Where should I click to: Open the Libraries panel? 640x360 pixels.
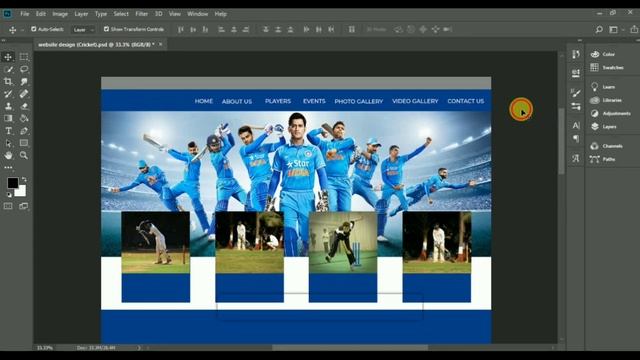tap(606, 100)
